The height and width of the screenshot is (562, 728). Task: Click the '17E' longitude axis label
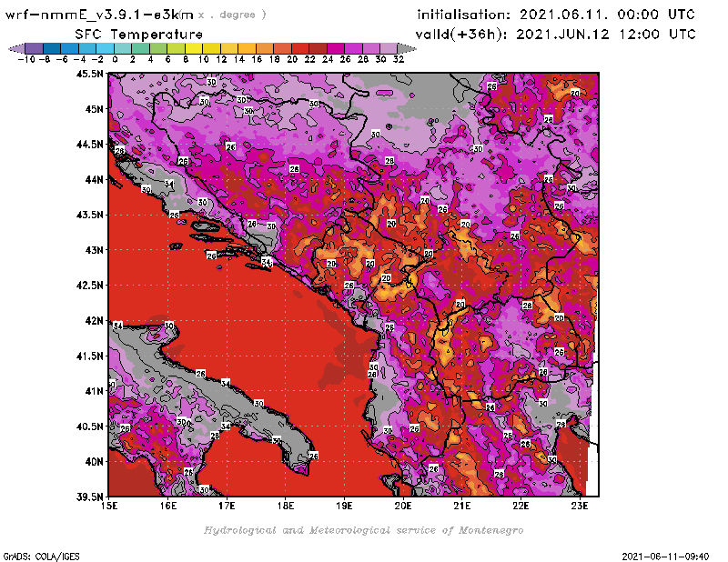(x=227, y=506)
